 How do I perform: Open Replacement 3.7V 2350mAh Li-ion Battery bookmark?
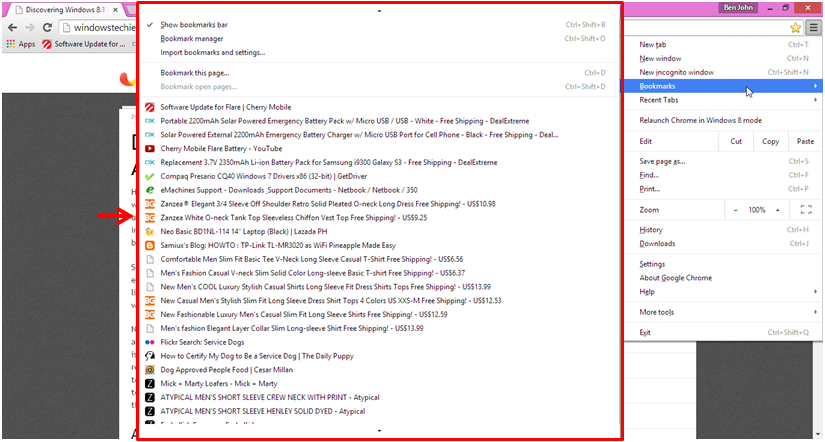(x=379, y=162)
